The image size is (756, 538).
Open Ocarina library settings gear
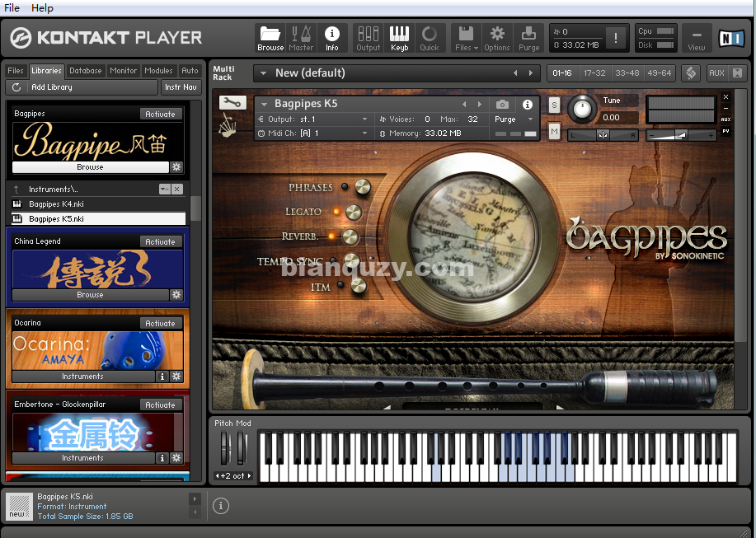[x=176, y=377]
